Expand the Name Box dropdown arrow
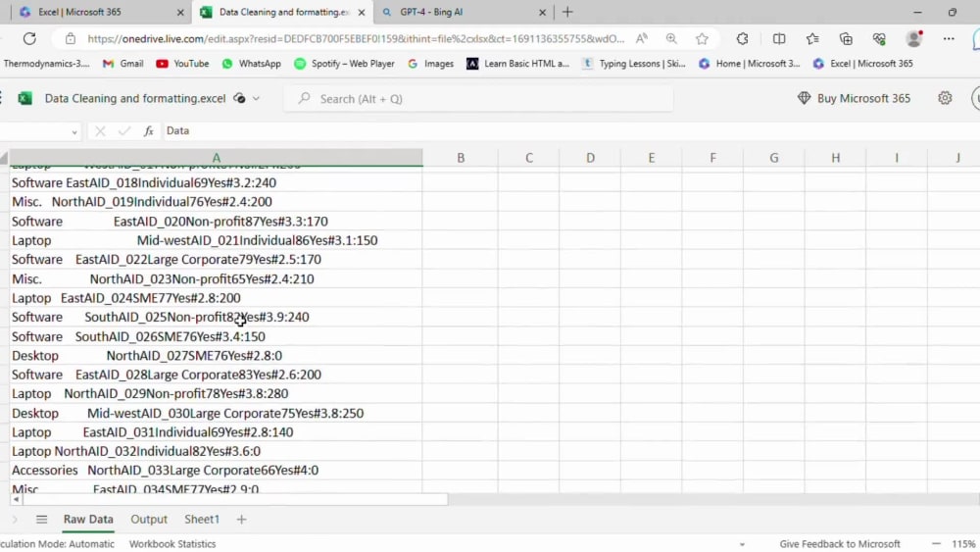The height and width of the screenshot is (552, 980). click(x=74, y=131)
